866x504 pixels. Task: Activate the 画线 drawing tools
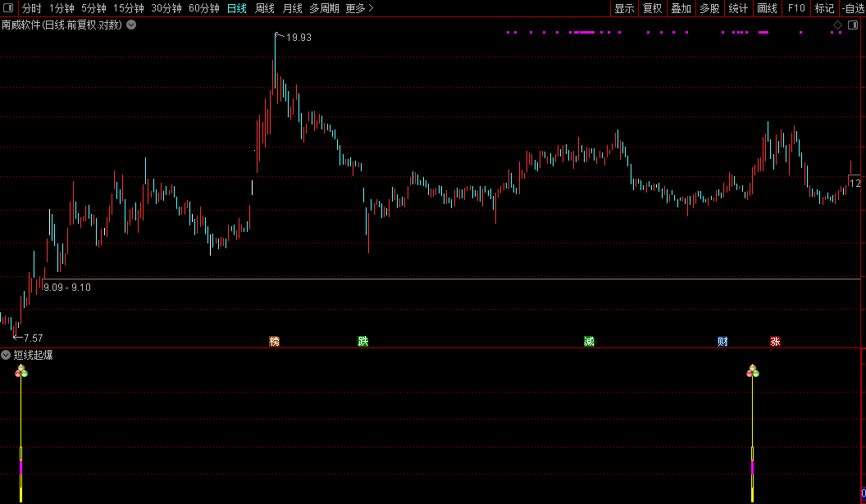point(767,8)
